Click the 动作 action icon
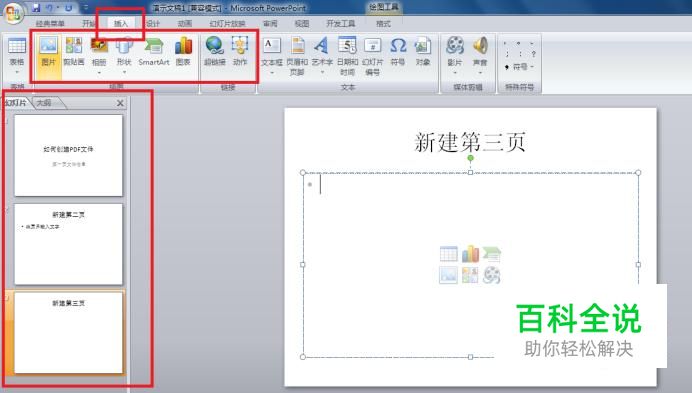692x393 pixels. [240, 45]
